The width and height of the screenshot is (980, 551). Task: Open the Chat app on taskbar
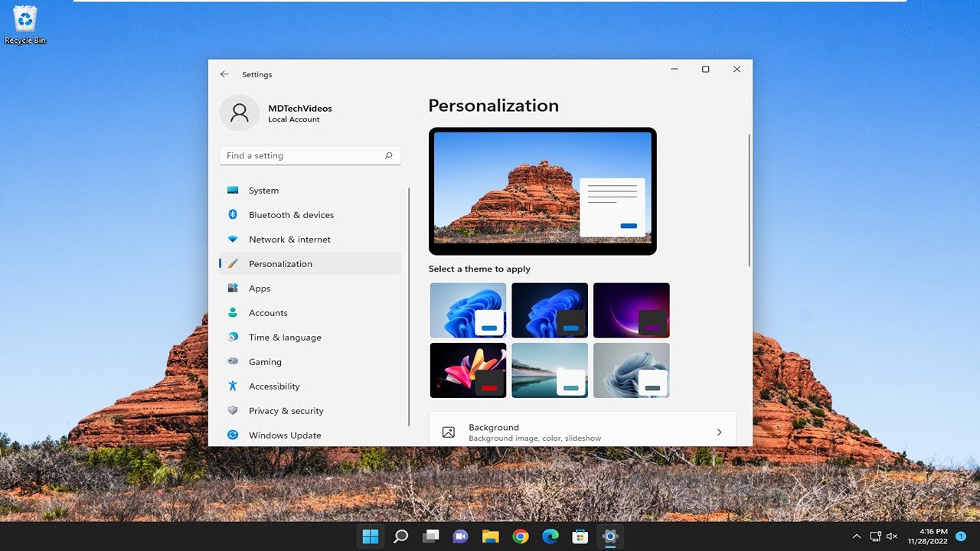pyautogui.click(x=460, y=536)
